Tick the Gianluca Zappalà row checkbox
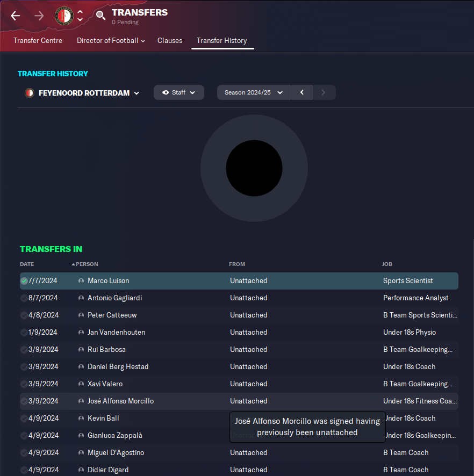474x476 pixels. [x=24, y=435]
